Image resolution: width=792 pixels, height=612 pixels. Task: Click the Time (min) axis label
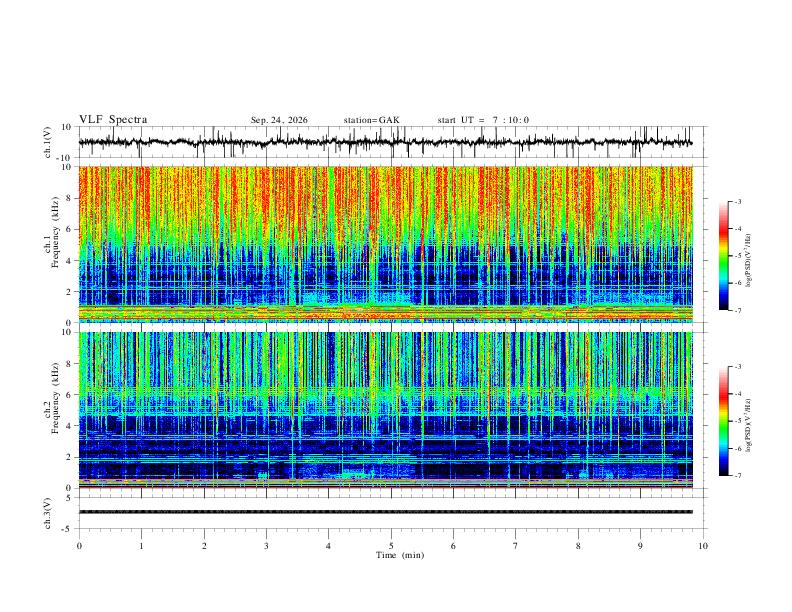click(400, 555)
